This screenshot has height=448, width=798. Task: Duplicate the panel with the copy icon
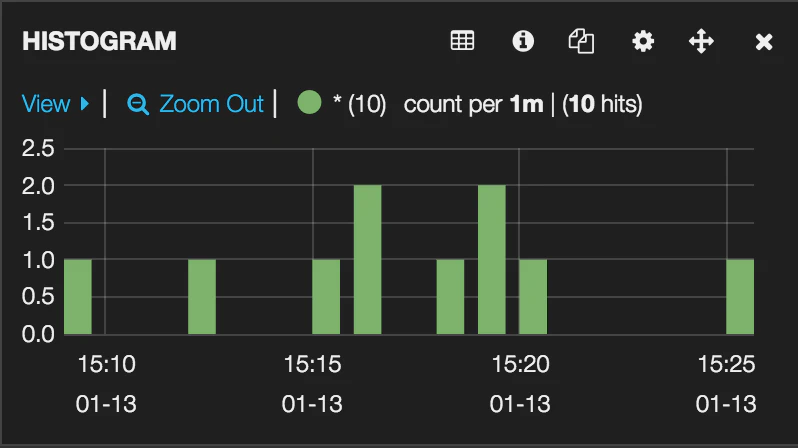pyautogui.click(x=581, y=41)
